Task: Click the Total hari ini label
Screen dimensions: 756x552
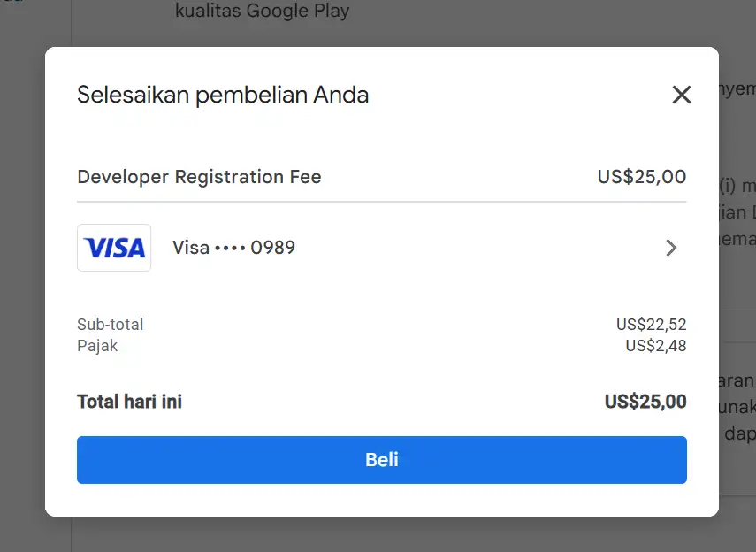Action: [x=129, y=402]
